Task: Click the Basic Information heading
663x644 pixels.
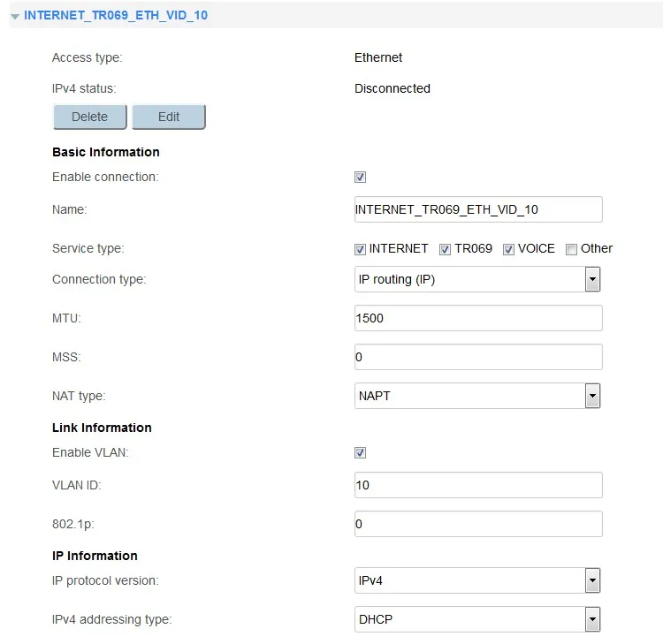Action: click(106, 152)
